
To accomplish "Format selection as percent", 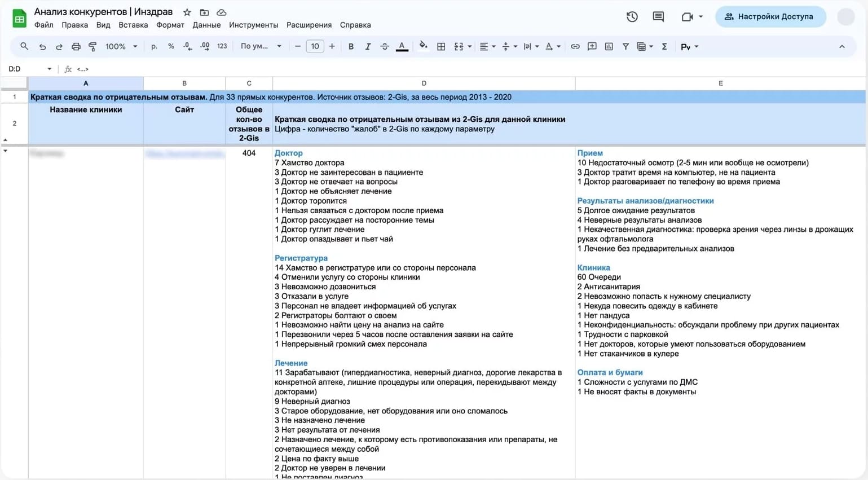I will [x=171, y=46].
